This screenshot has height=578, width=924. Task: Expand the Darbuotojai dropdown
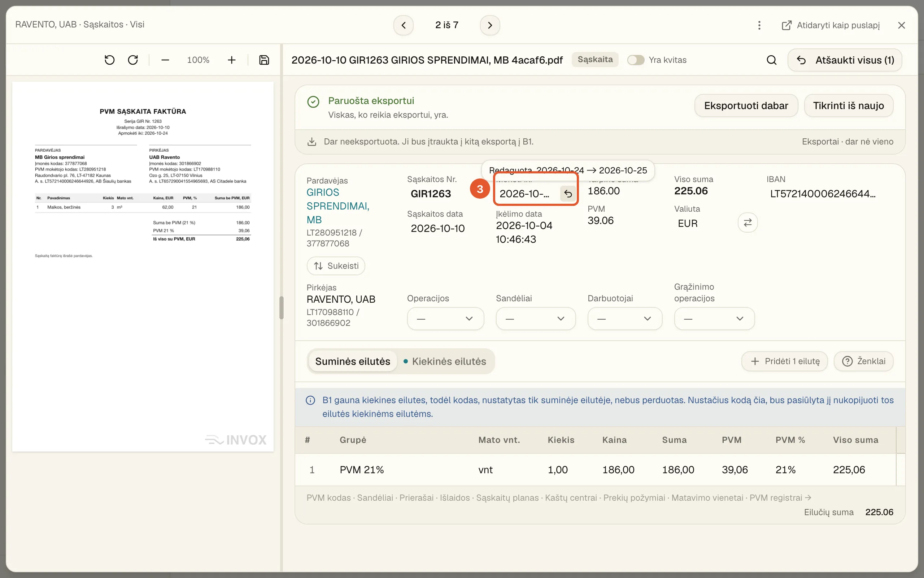(x=625, y=318)
